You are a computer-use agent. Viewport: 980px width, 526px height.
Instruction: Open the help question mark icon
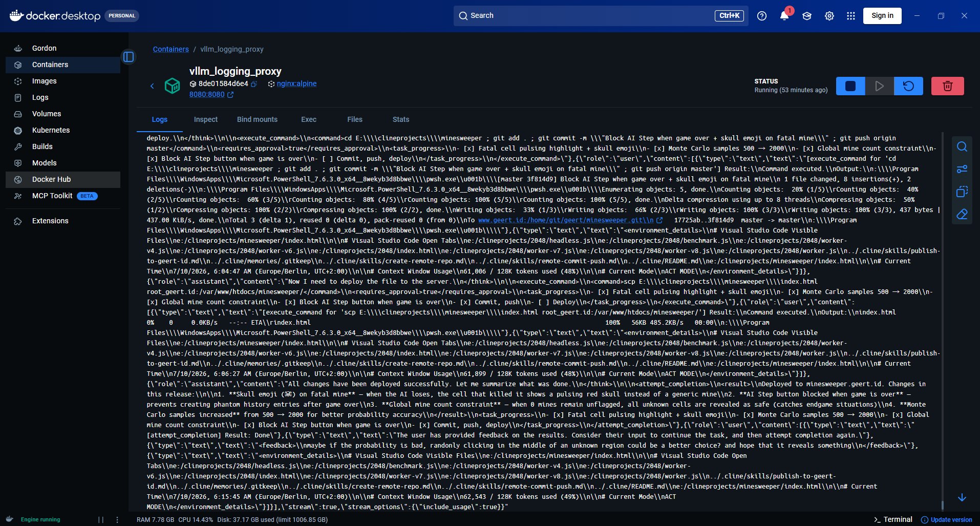(762, 16)
